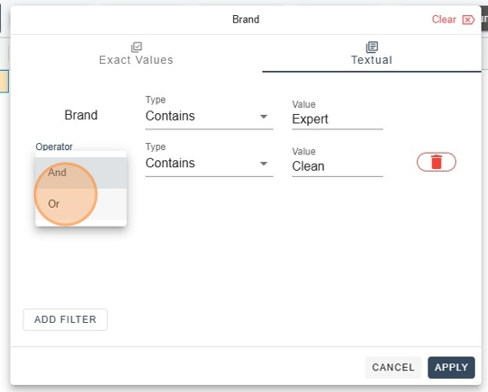Apply the filter with APPLY button
488x392 pixels.
(x=451, y=367)
